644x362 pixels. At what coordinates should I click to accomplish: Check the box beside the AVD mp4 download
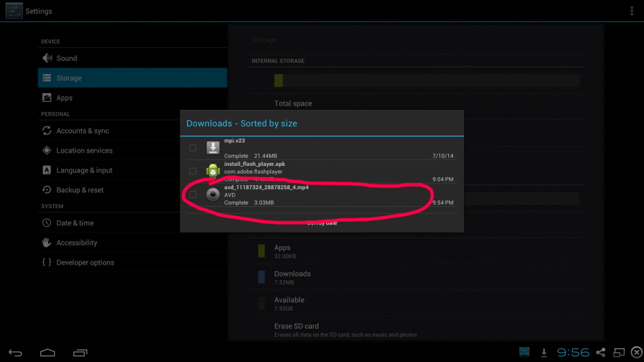click(192, 195)
